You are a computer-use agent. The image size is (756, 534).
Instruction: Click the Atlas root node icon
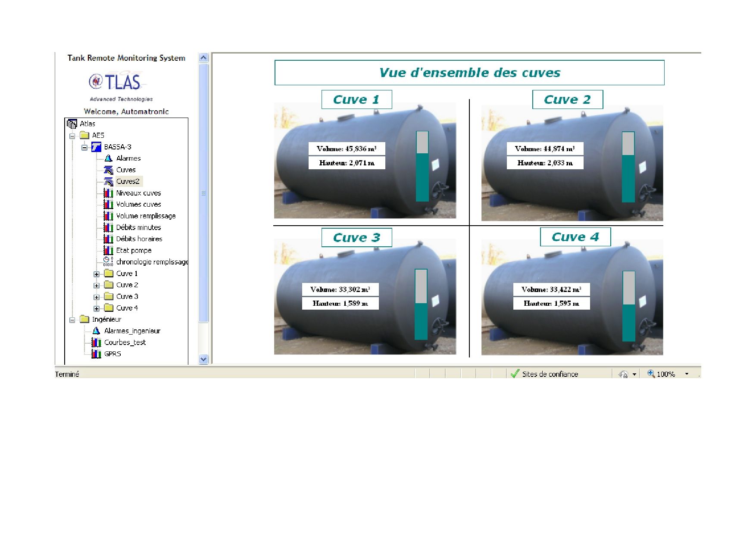[72, 124]
